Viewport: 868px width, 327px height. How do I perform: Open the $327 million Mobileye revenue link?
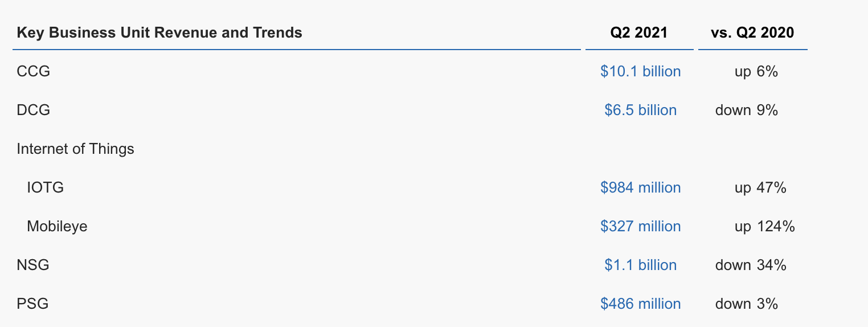click(x=640, y=226)
